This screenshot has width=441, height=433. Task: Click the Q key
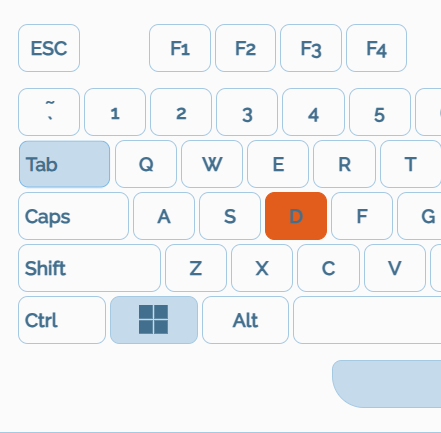[146, 164]
